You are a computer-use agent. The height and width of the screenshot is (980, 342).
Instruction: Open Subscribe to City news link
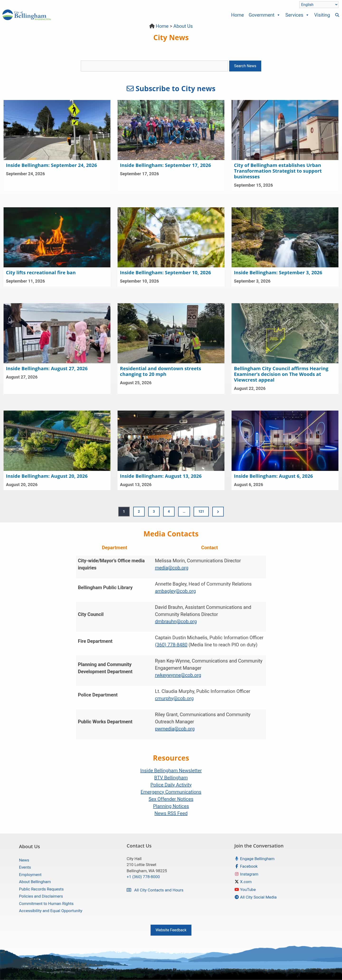coord(171,89)
